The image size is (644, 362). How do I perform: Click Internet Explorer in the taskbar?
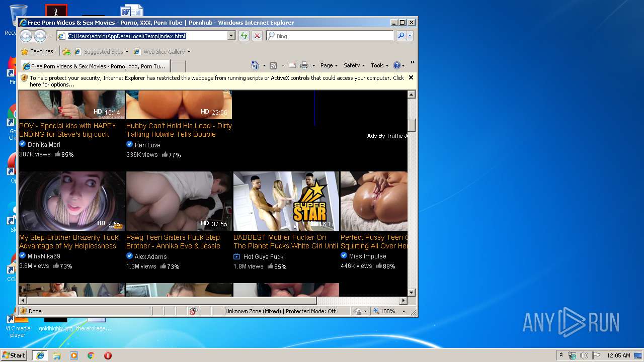click(40, 355)
